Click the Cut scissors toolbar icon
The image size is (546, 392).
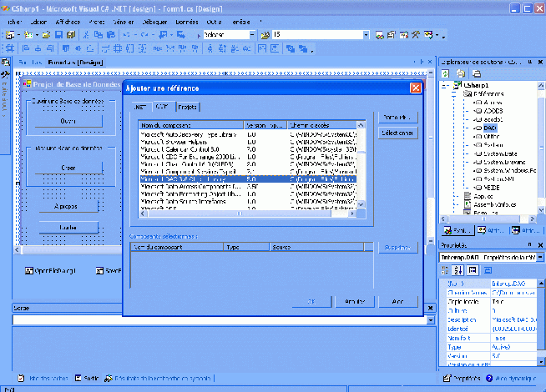pyautogui.click(x=86, y=35)
